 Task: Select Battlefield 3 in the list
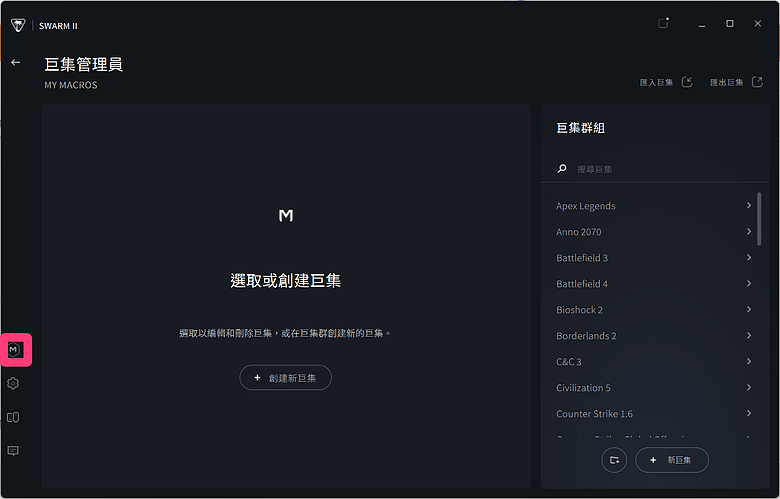pos(582,258)
